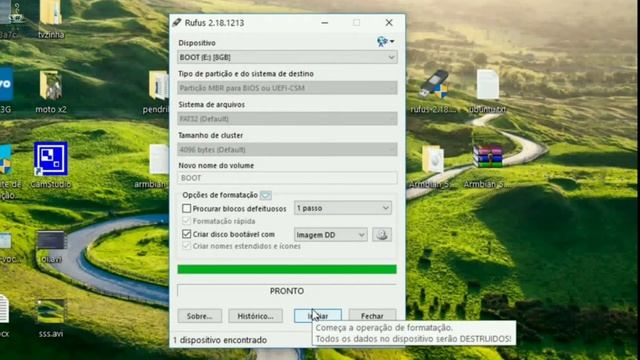Uncheck Criar disco bootável com
This screenshot has height=360, width=640.
click(187, 234)
